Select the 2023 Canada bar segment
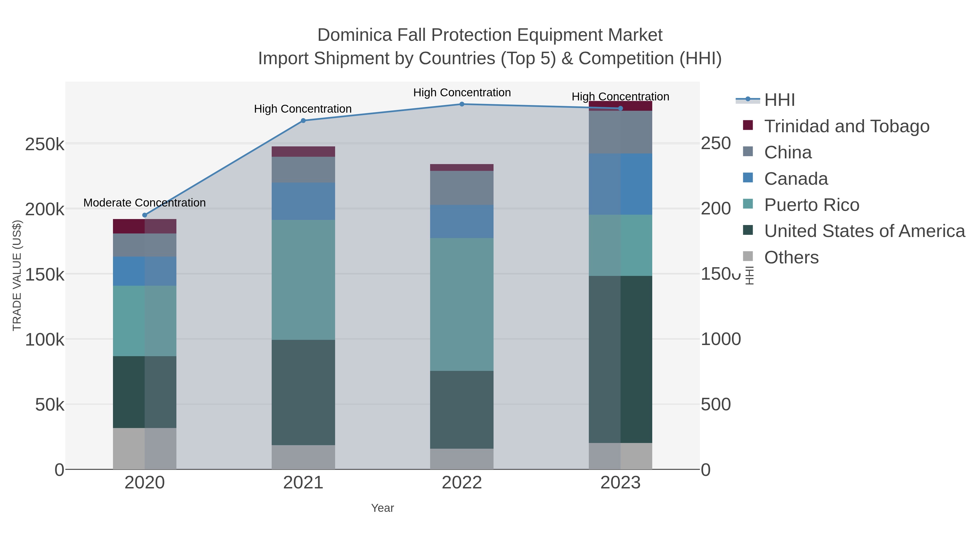 coord(620,184)
